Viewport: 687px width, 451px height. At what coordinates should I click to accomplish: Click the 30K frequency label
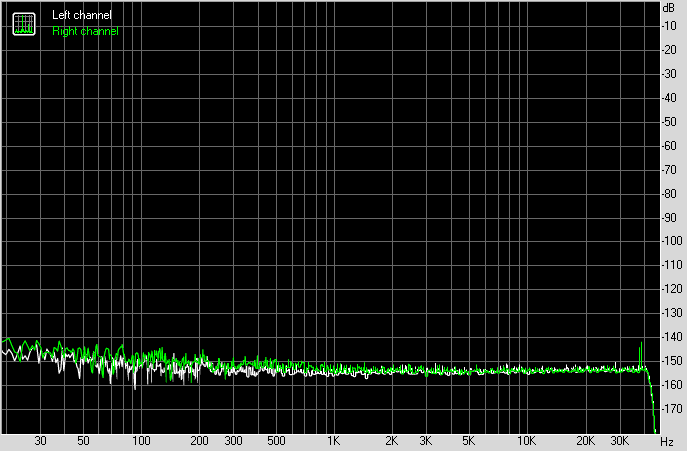coord(620,441)
